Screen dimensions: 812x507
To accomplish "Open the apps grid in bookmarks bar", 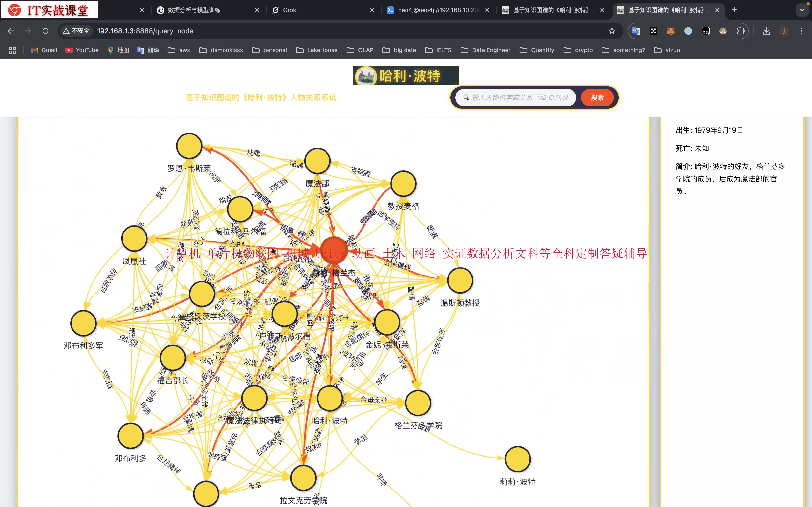I will coord(12,50).
